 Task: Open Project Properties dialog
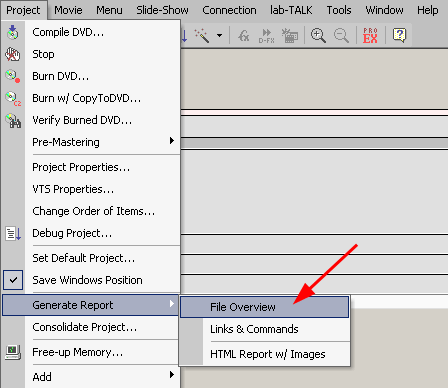tap(81, 167)
